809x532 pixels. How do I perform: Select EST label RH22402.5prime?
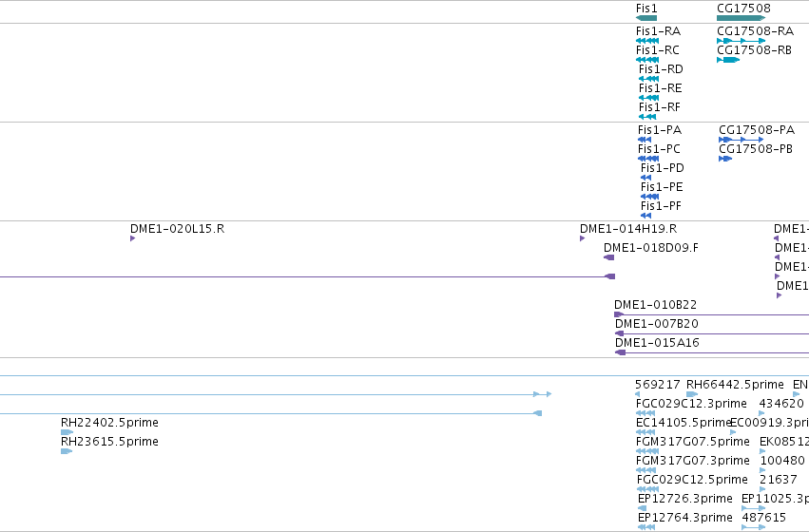[x=109, y=423]
